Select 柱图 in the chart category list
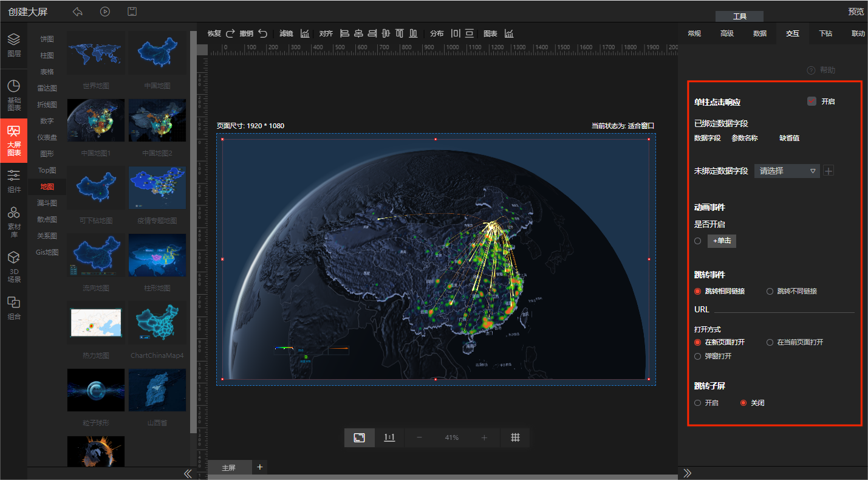 (x=47, y=56)
